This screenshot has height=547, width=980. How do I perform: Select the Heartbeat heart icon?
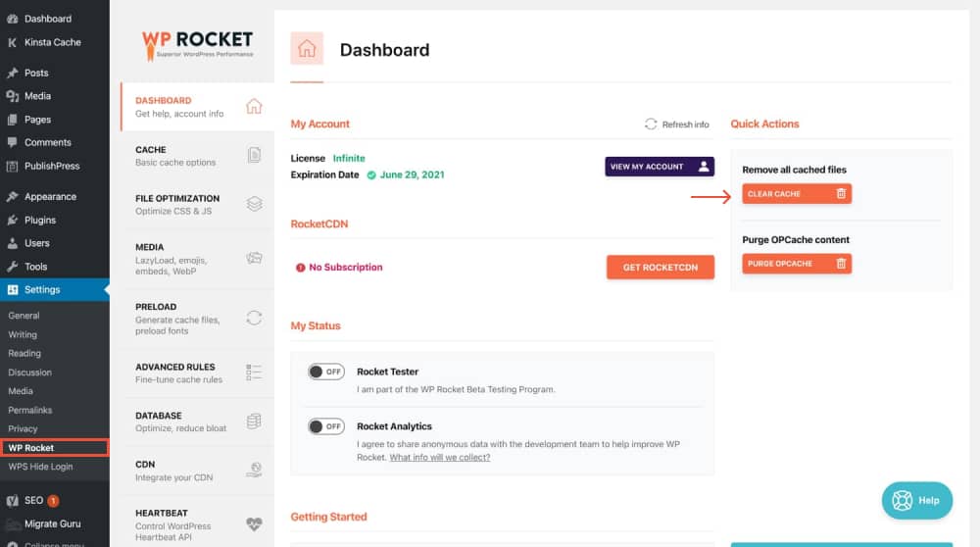pyautogui.click(x=254, y=523)
